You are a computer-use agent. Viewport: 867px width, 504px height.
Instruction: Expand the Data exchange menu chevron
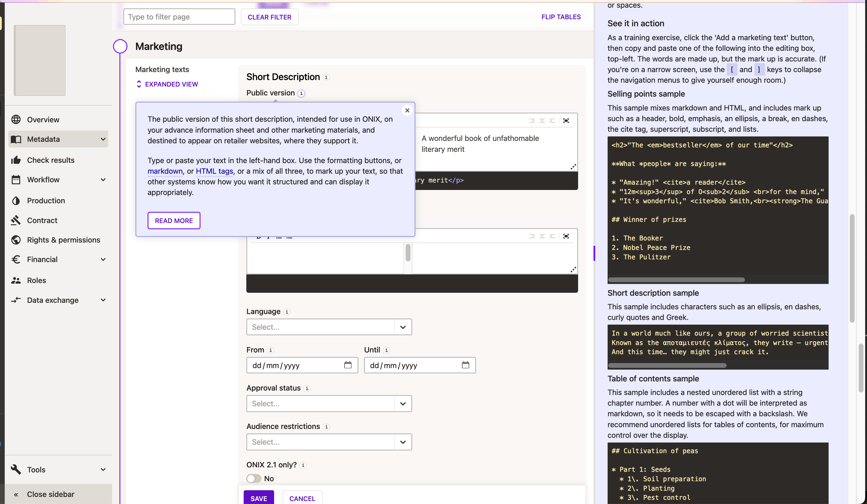tap(103, 300)
